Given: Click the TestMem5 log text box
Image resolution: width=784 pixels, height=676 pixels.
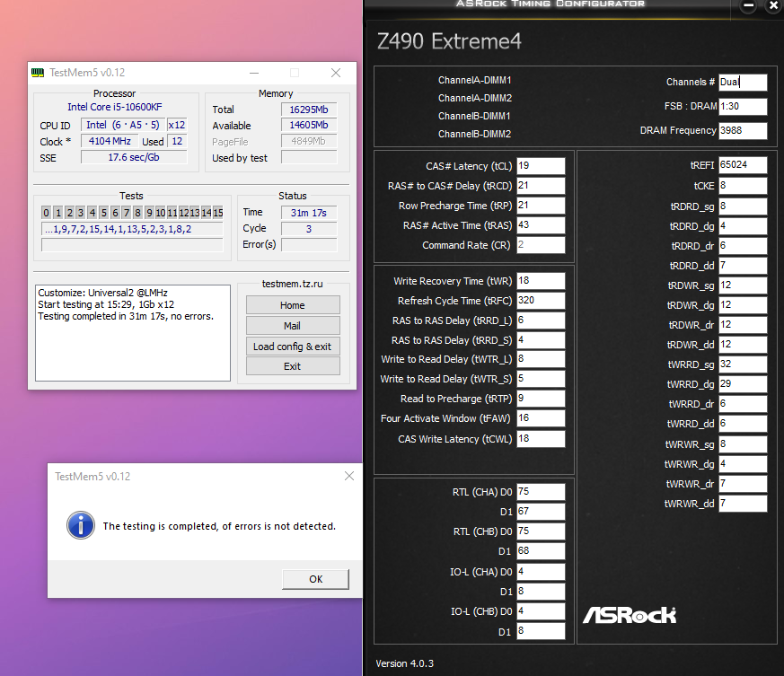Looking at the screenshot, I should click(x=133, y=333).
